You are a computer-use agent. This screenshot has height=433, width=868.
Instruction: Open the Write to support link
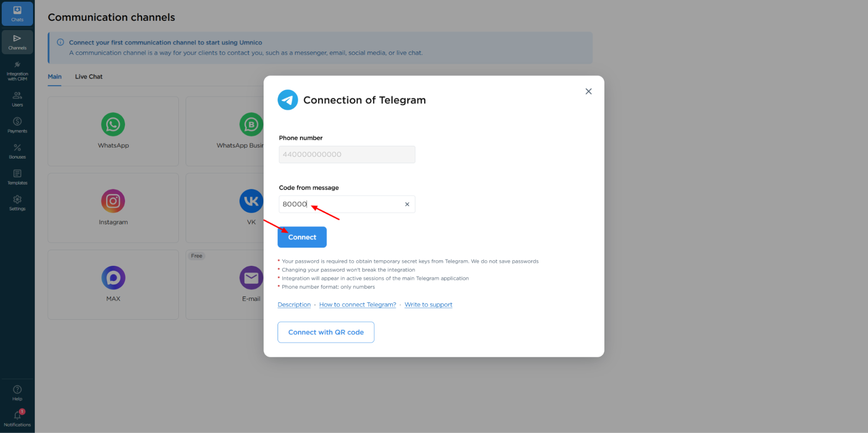click(428, 304)
